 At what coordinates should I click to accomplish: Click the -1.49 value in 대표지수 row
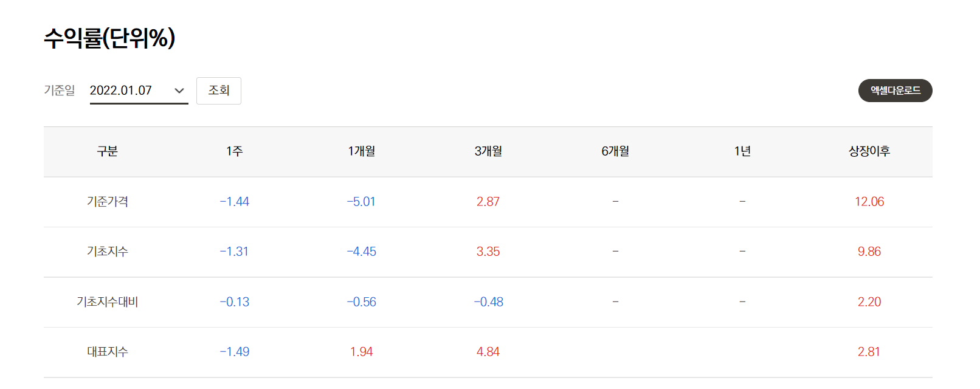[234, 352]
